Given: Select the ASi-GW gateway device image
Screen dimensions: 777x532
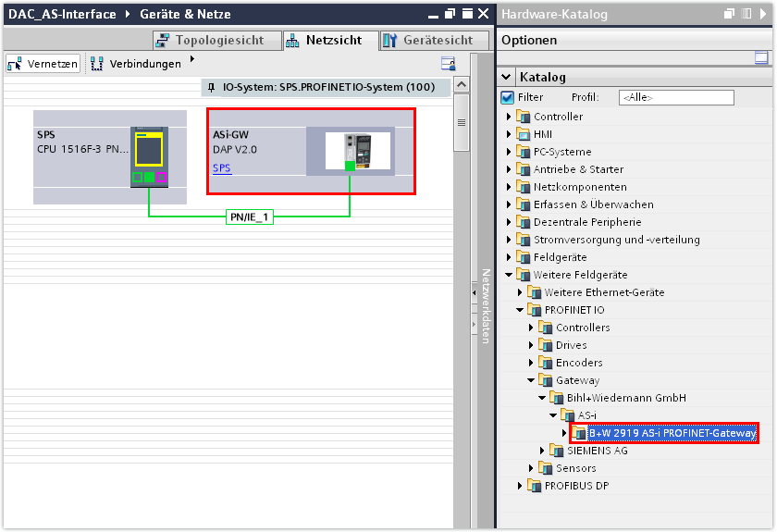Looking at the screenshot, I should (x=357, y=151).
